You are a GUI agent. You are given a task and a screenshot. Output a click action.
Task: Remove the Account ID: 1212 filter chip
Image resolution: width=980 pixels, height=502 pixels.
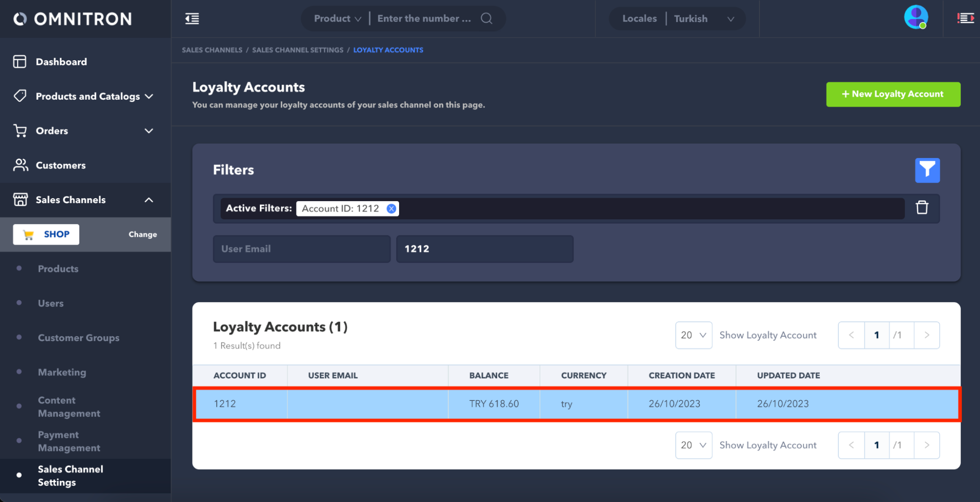point(391,209)
